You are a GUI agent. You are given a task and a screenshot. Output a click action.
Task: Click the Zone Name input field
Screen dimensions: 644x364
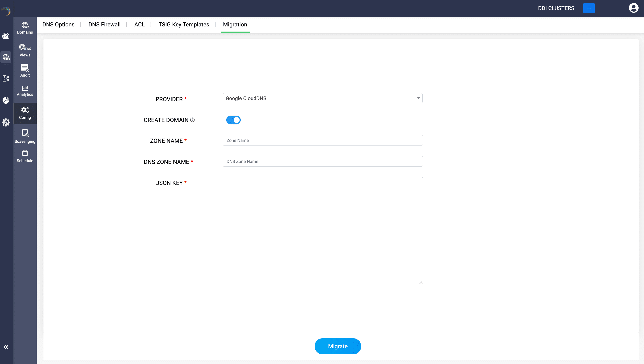coord(322,140)
